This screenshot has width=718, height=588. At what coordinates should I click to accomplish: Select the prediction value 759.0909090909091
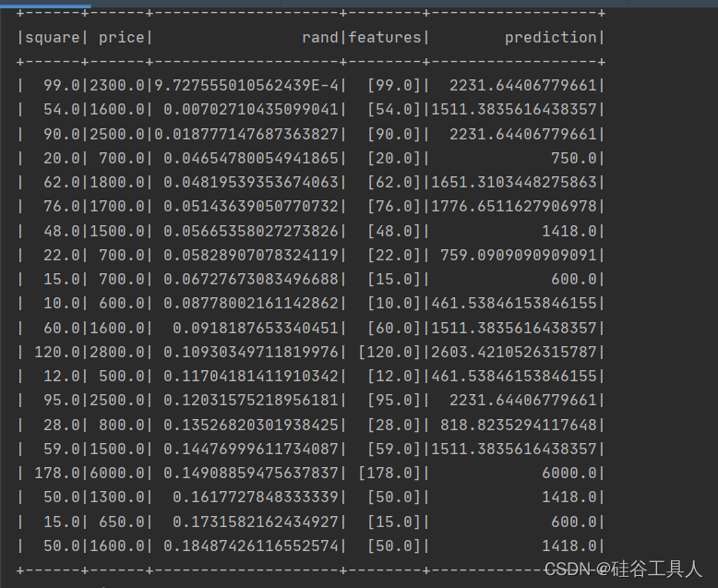click(x=519, y=255)
